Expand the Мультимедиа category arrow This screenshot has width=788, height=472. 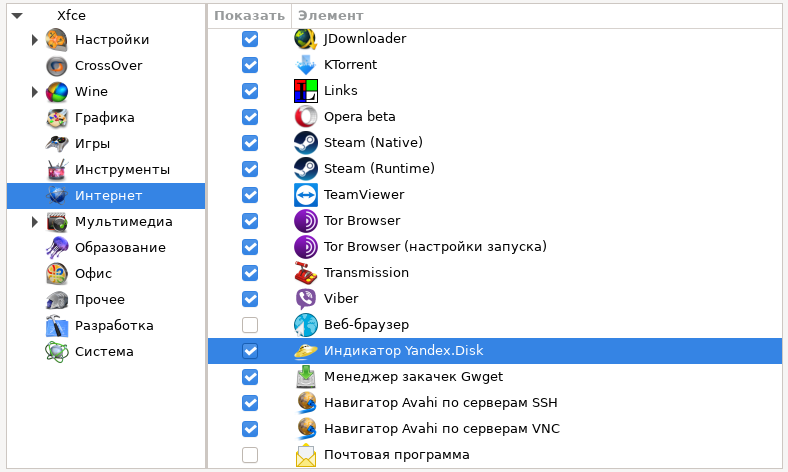coord(35,222)
